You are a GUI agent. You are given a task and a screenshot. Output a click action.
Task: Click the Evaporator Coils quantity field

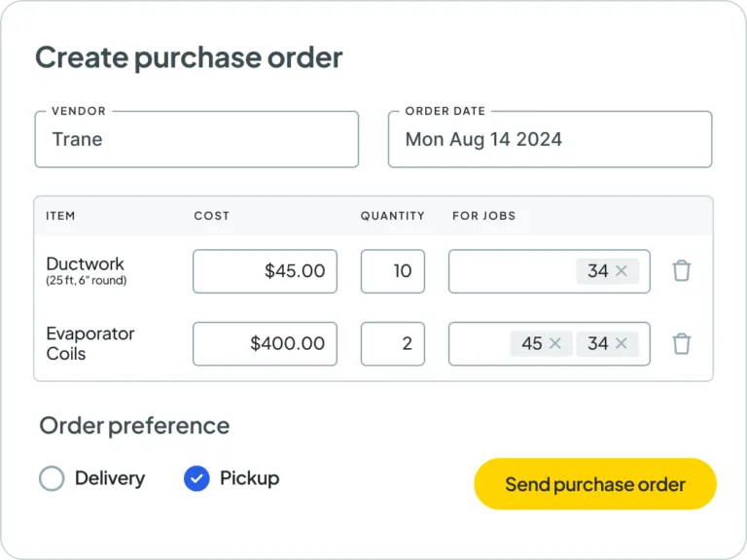(393, 343)
